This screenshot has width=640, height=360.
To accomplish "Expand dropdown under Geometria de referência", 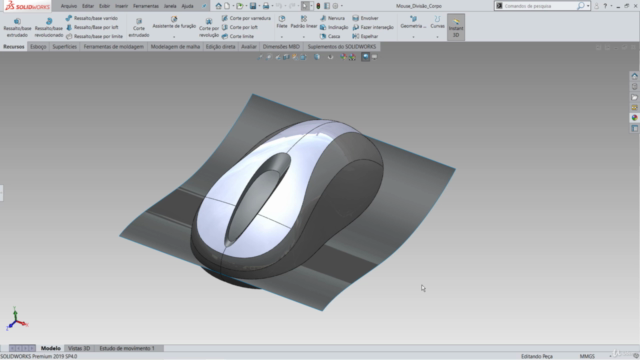I will coord(413,37).
